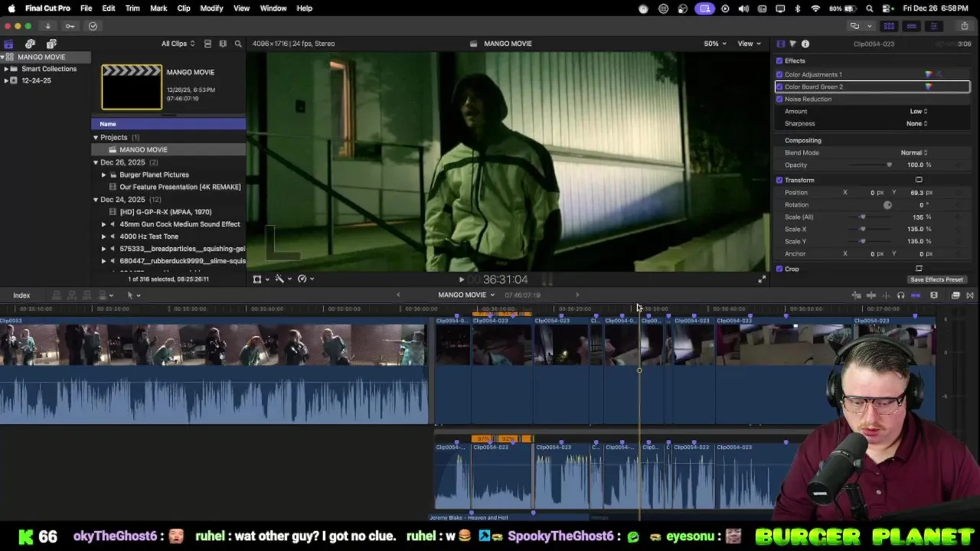Change Sharpness None dropdown

pyautogui.click(x=916, y=123)
